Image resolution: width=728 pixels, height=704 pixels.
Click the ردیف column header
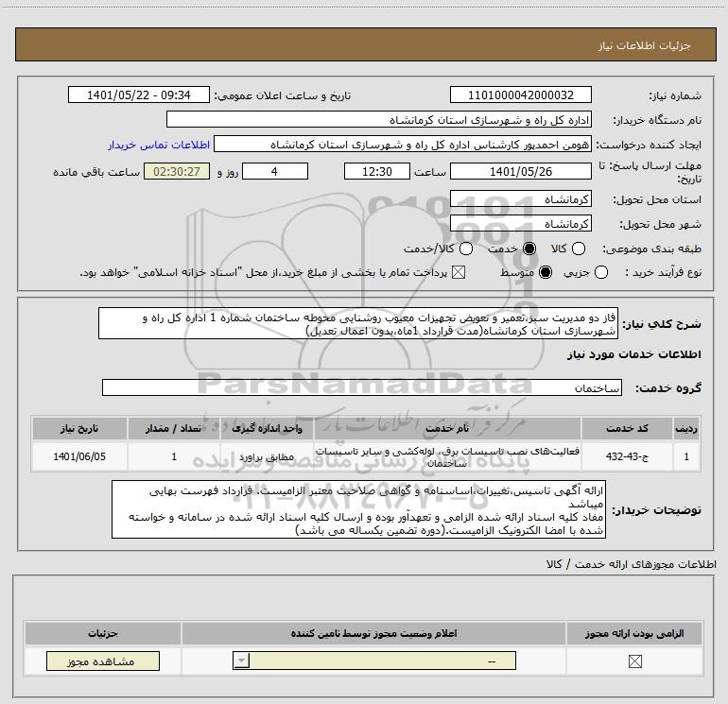(x=686, y=428)
